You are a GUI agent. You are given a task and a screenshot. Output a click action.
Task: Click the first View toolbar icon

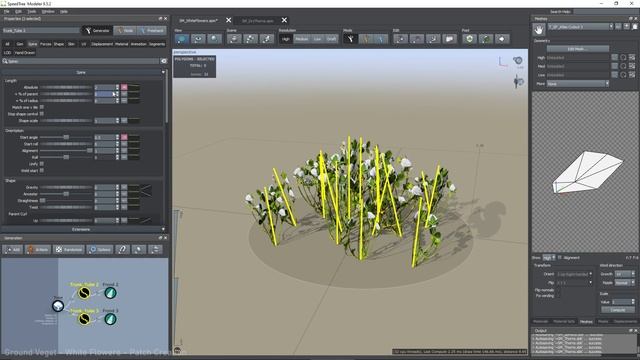[x=182, y=39]
